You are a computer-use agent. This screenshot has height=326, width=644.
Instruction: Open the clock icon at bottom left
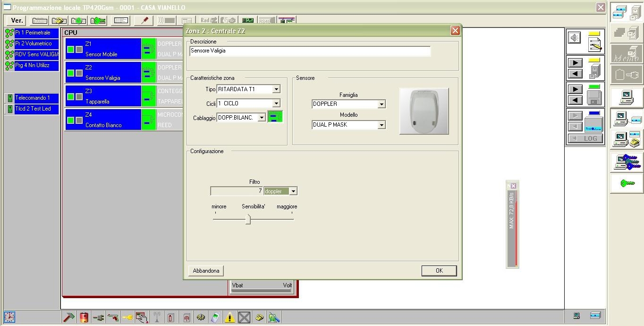[x=9, y=317]
